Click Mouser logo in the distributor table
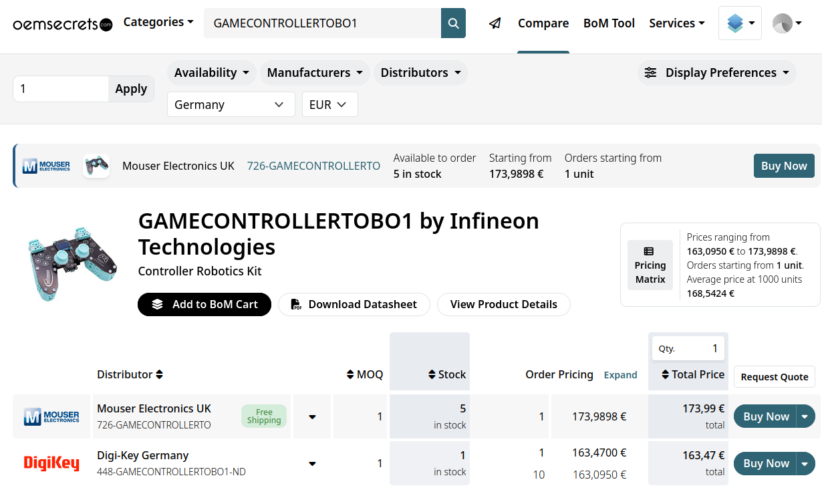Viewport: 822px width, 504px height. [x=51, y=416]
